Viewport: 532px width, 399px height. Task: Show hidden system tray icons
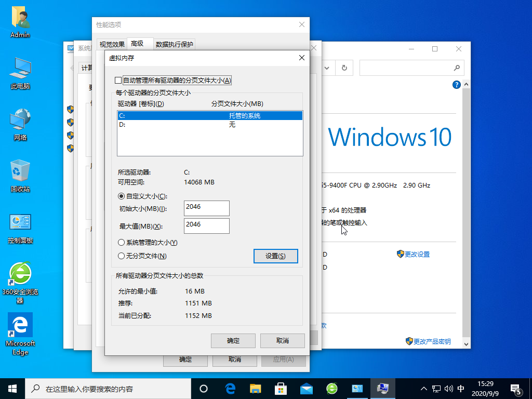pyautogui.click(x=423, y=388)
